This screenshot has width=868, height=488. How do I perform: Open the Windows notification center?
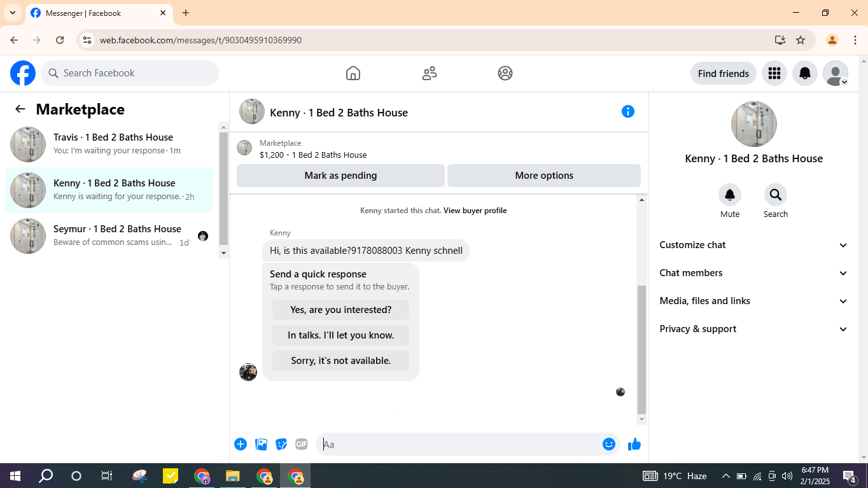point(849,476)
